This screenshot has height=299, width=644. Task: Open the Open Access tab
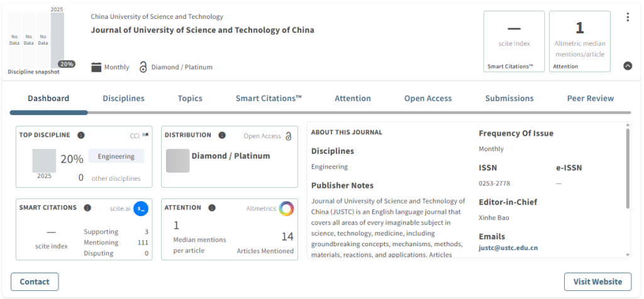[x=428, y=99]
